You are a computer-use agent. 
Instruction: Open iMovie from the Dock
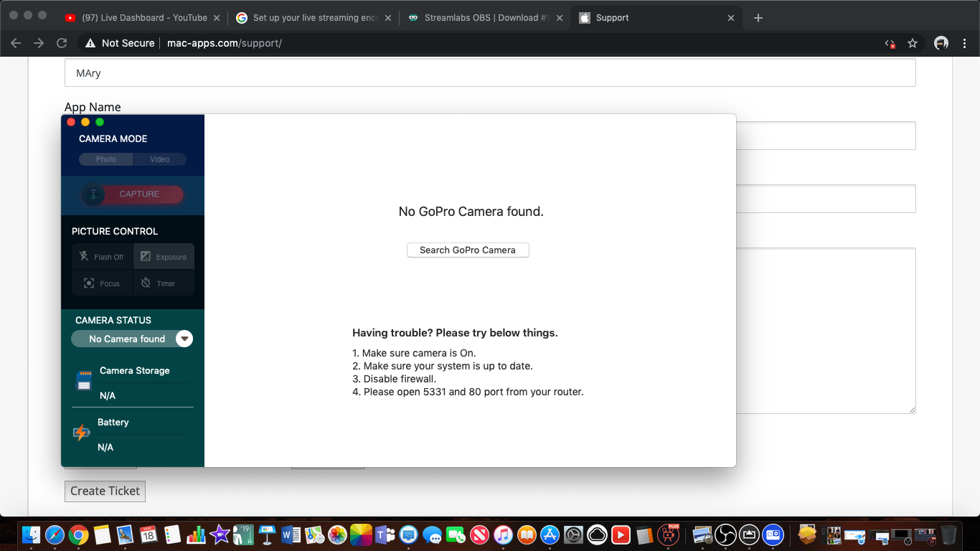click(220, 534)
